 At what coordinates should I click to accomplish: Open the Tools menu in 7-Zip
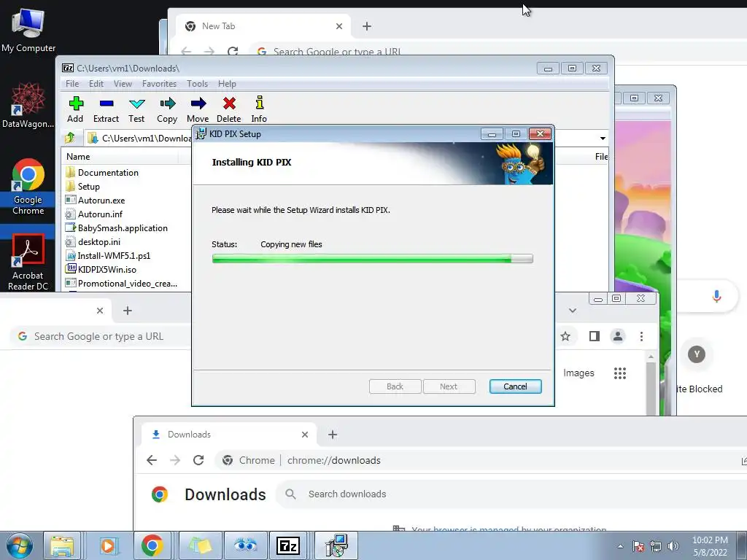click(x=197, y=84)
